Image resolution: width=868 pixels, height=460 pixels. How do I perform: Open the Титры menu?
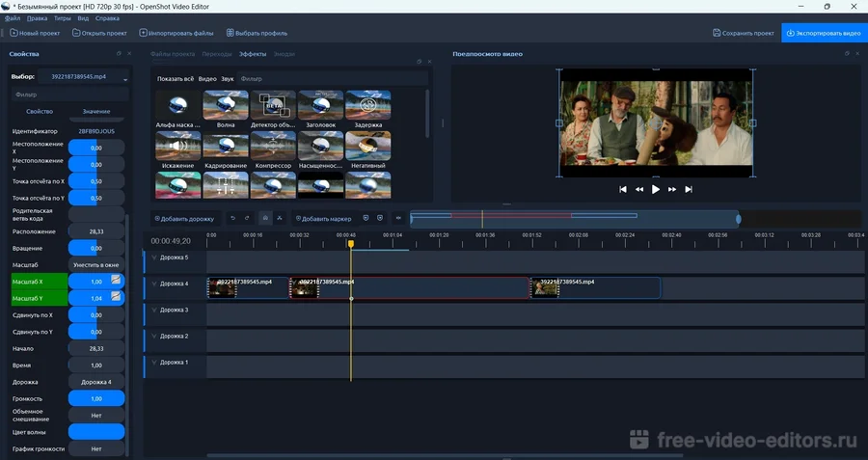(x=62, y=18)
